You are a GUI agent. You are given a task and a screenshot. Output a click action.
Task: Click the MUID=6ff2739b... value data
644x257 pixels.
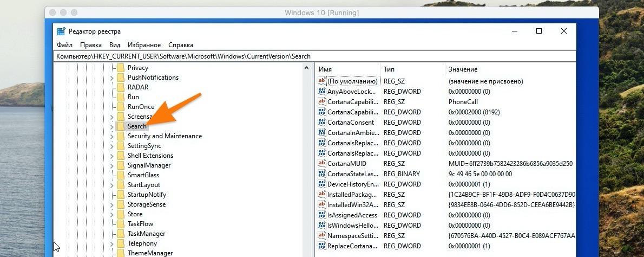point(510,163)
